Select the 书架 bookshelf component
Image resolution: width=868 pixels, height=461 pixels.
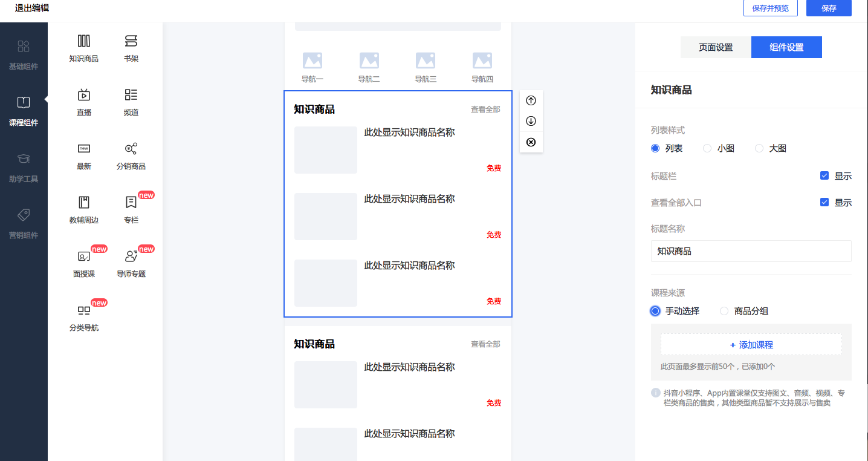(x=131, y=48)
